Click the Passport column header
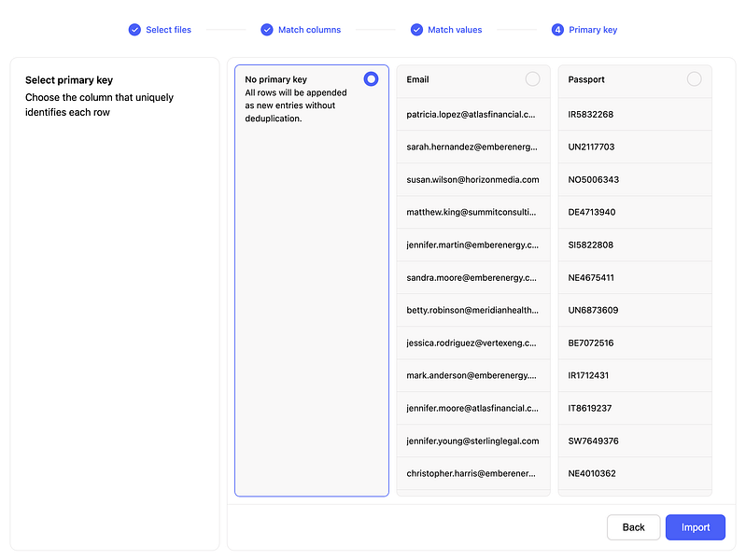This screenshot has height=560, width=746. coord(635,81)
